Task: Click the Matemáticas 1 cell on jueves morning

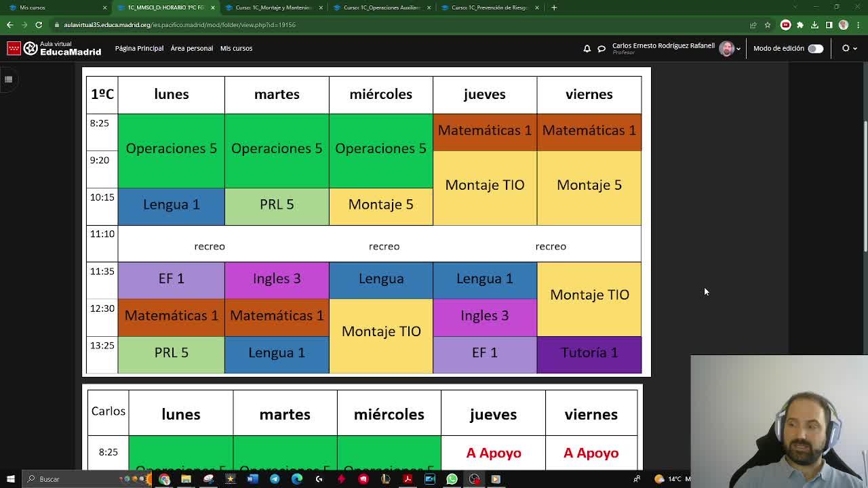Action: (x=485, y=131)
